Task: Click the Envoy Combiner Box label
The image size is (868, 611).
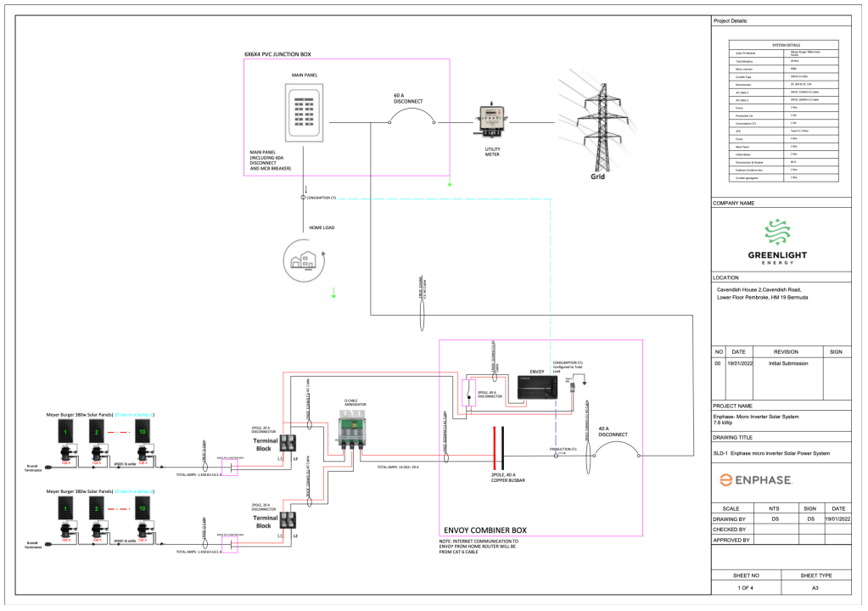Action: pyautogui.click(x=486, y=530)
